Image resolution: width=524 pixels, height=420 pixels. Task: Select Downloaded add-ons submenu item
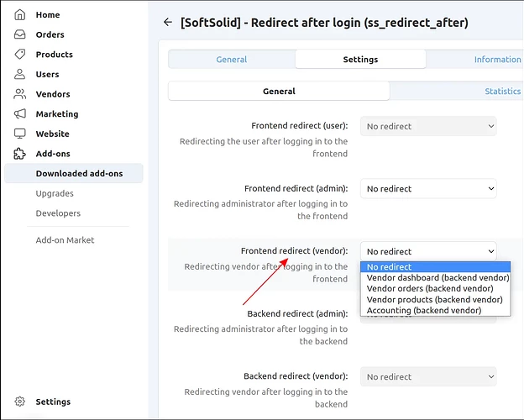pyautogui.click(x=74, y=173)
